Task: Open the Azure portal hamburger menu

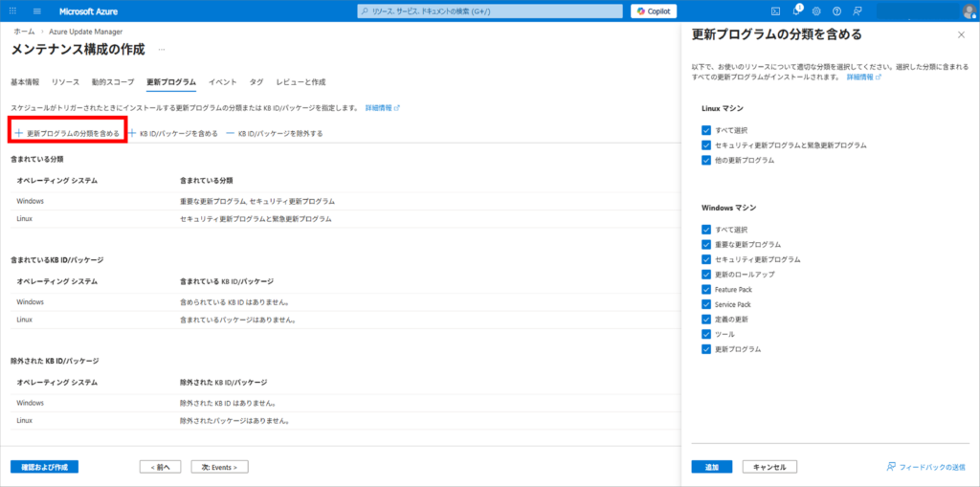Action: pyautogui.click(x=37, y=11)
